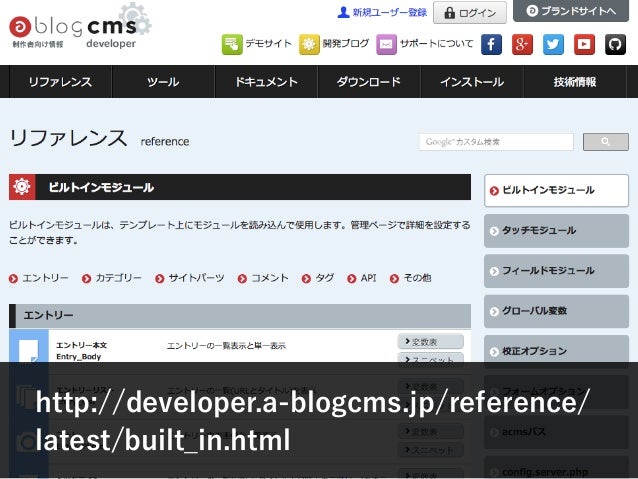The width and height of the screenshot is (638, 479).
Task: Open sidebar グローバル変数 item
Action: [556, 311]
